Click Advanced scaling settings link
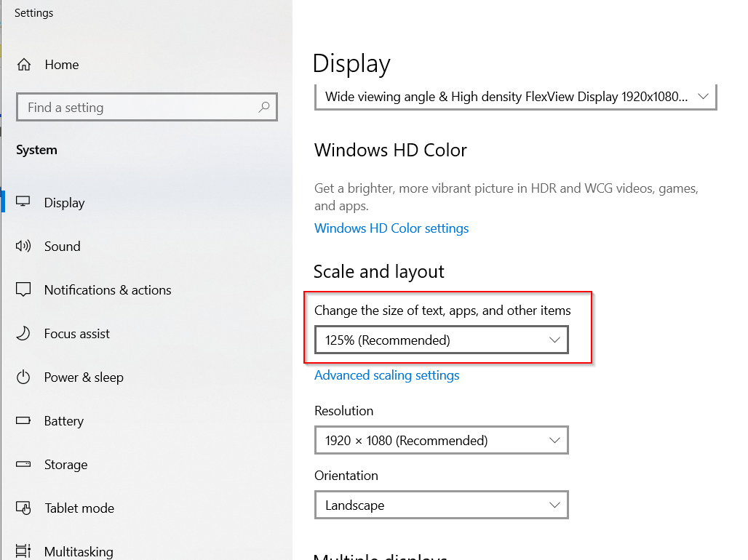 pyautogui.click(x=386, y=375)
